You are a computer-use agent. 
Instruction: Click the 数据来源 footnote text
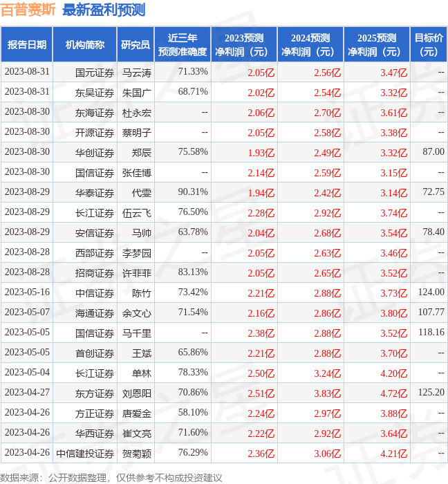(111, 478)
